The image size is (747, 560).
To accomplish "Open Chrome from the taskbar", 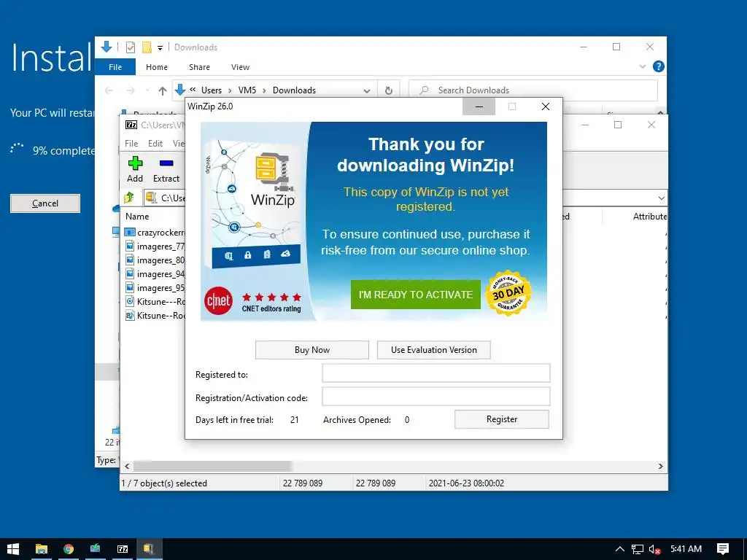I will coord(69,549).
